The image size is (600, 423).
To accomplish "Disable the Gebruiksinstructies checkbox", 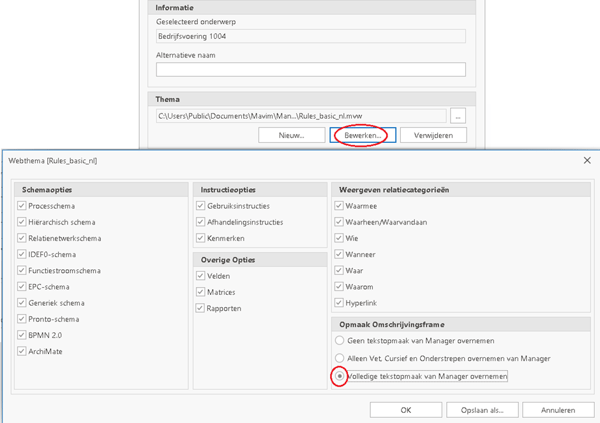I will point(201,206).
